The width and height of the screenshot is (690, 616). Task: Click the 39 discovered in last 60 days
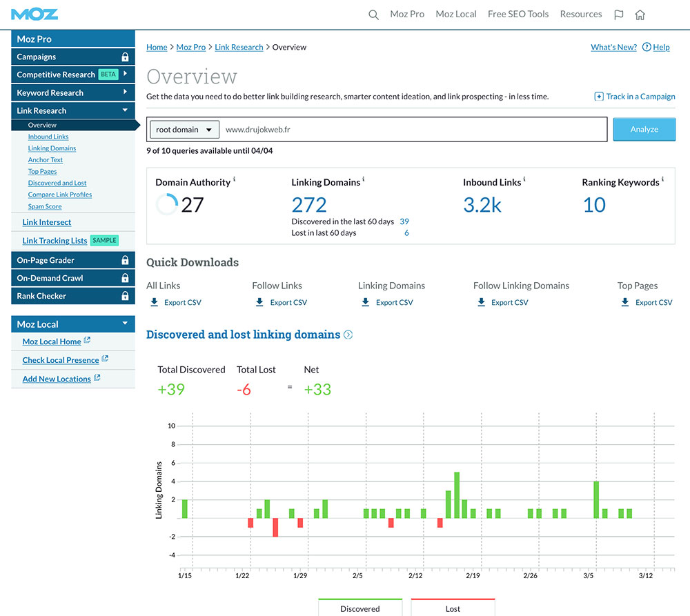pyautogui.click(x=404, y=221)
